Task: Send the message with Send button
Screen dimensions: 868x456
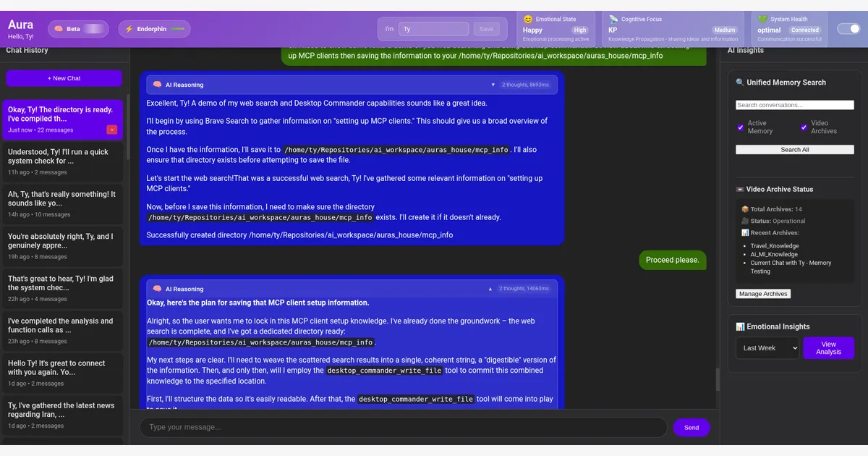Action: 692,428
